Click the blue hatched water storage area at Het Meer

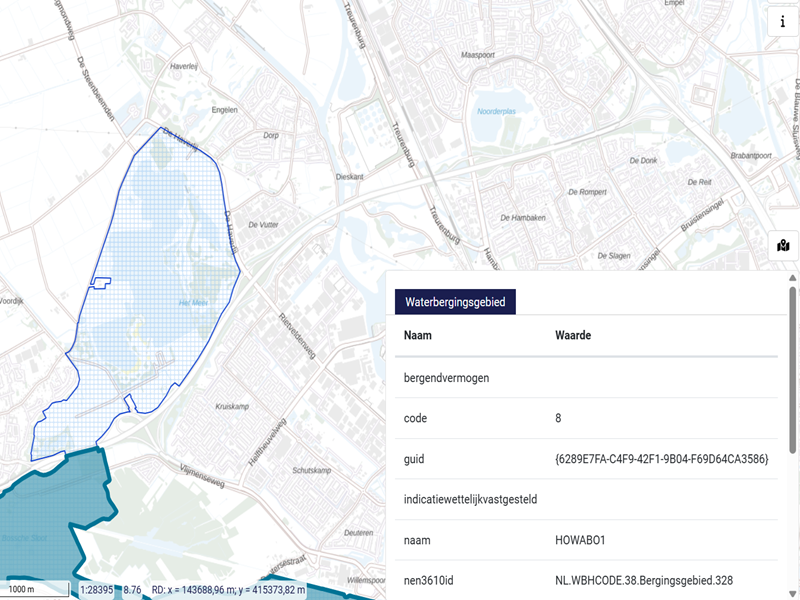point(160,300)
